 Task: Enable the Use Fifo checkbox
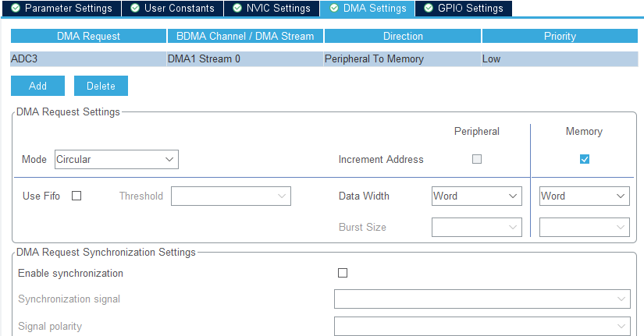pyautogui.click(x=76, y=196)
